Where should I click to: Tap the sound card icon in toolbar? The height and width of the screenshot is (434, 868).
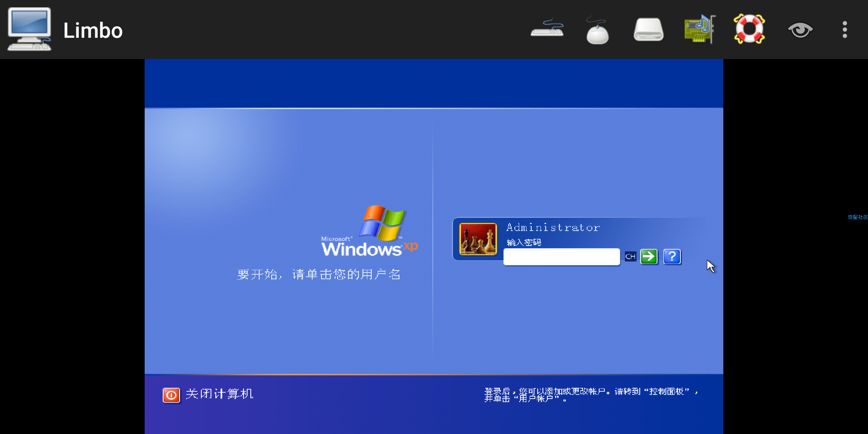(700, 29)
